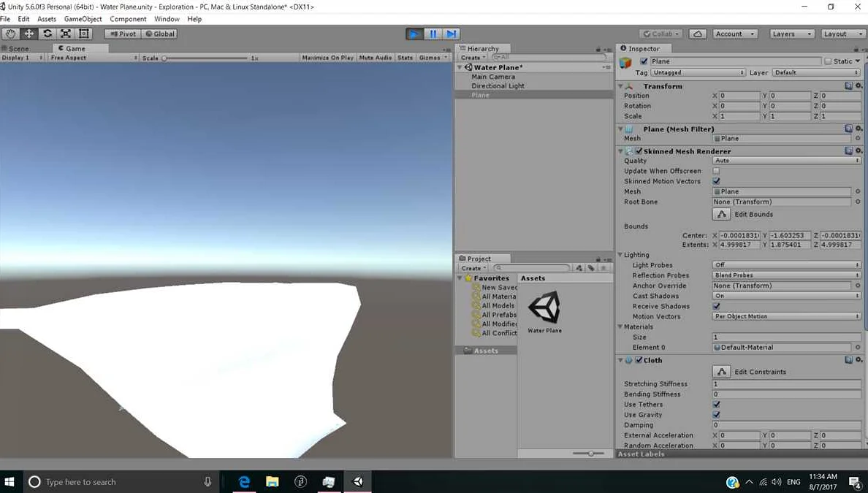Select Plane in the Hierarchy
The width and height of the screenshot is (868, 493).
coord(480,95)
